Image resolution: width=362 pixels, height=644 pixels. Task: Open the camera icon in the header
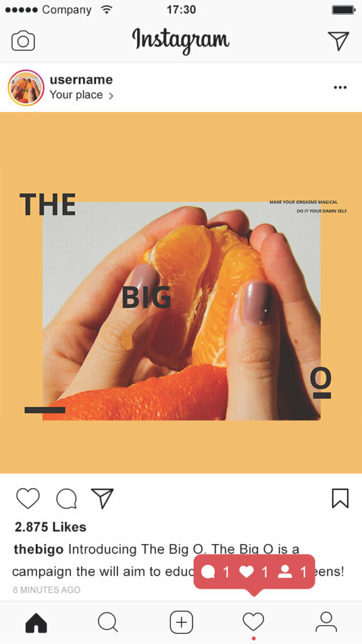coord(23,41)
